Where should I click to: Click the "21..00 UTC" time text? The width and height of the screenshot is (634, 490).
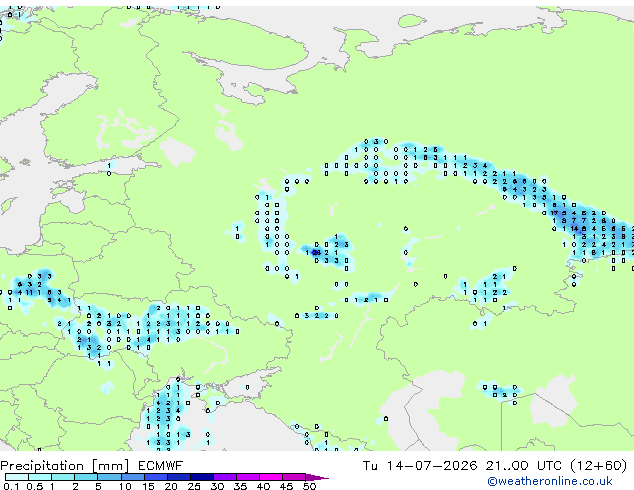point(524,466)
